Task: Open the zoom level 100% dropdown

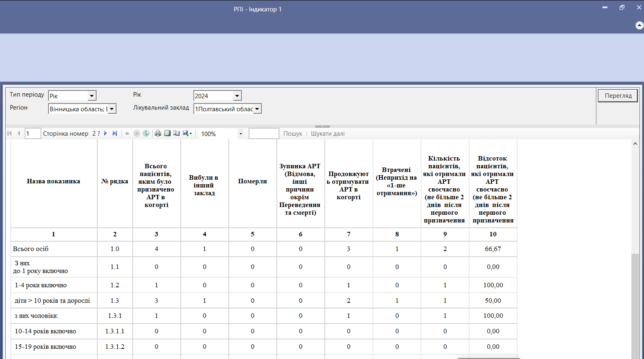Action: [x=241, y=134]
